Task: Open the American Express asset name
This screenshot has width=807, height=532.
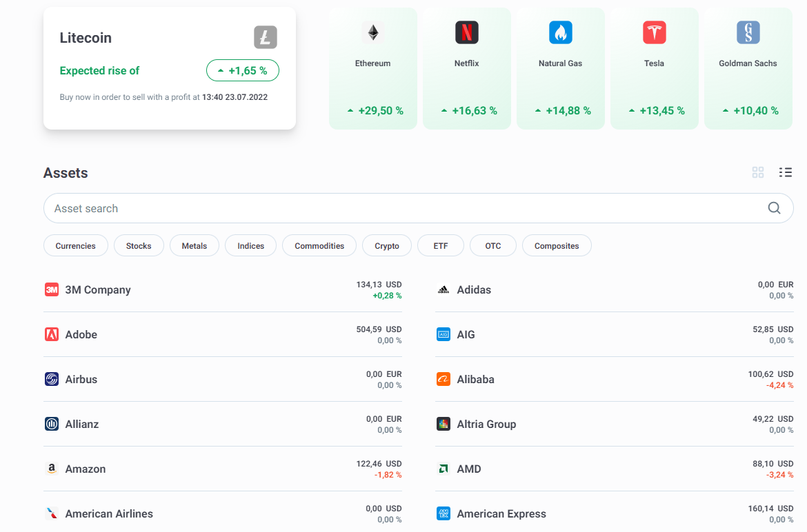Action: coord(501,513)
